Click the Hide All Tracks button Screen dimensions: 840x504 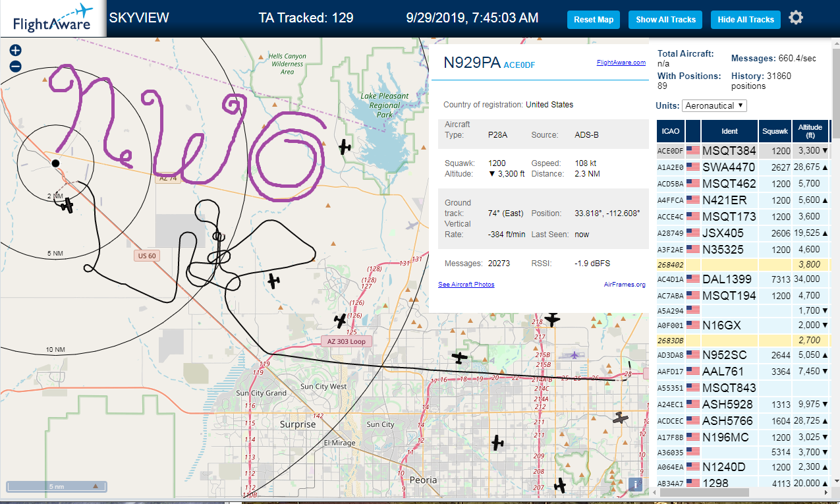click(746, 20)
